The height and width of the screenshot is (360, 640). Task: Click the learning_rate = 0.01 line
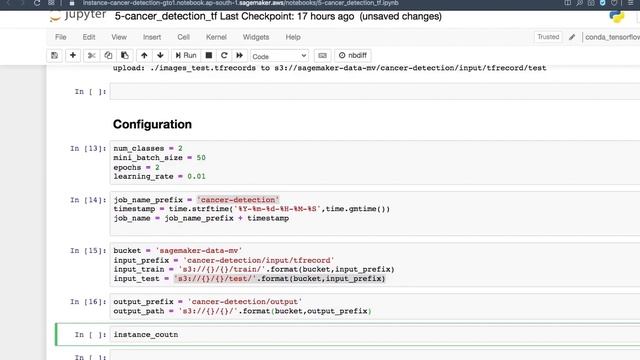click(159, 176)
